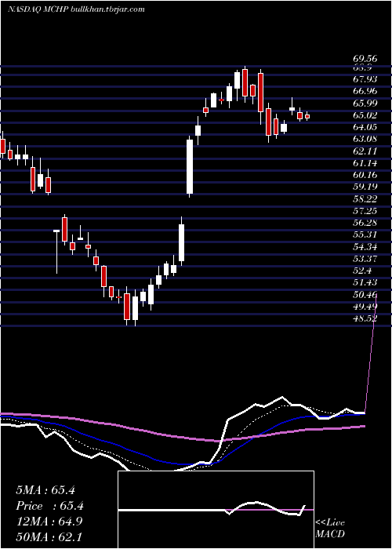Click the Live MACD inset chart

click(x=216, y=510)
